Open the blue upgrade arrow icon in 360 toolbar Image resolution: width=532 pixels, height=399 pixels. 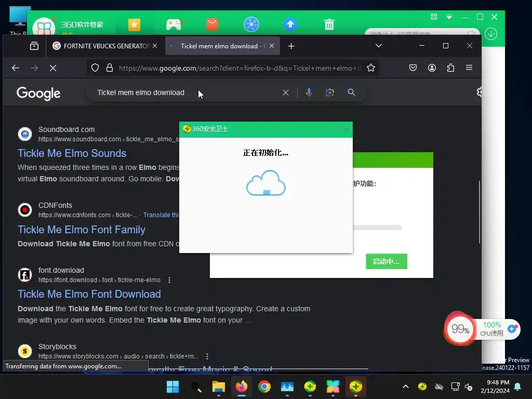290,24
